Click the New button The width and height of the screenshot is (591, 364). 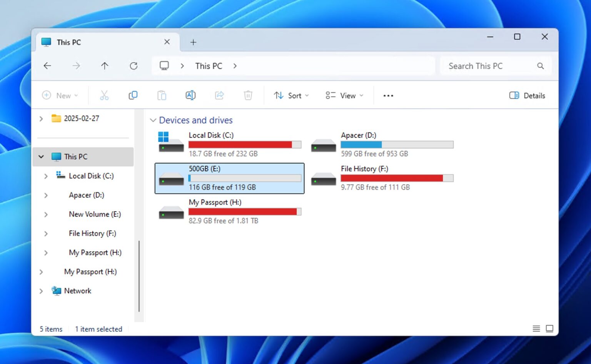tap(60, 95)
